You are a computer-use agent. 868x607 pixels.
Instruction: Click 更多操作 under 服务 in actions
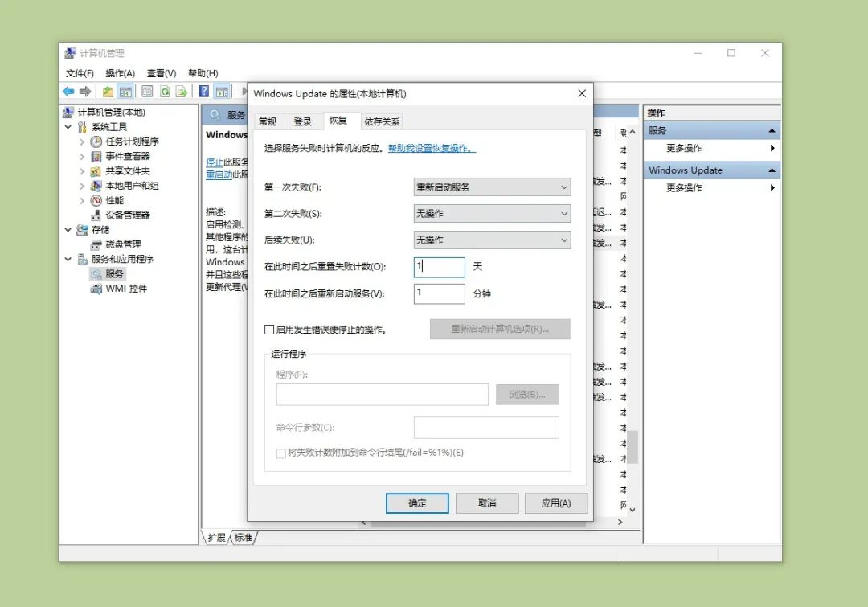(x=684, y=149)
